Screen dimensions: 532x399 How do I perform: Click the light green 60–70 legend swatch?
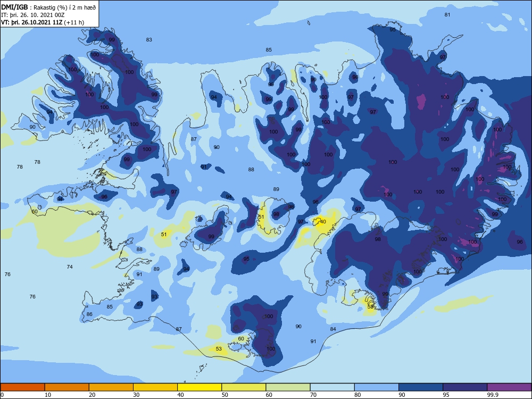point(288,387)
